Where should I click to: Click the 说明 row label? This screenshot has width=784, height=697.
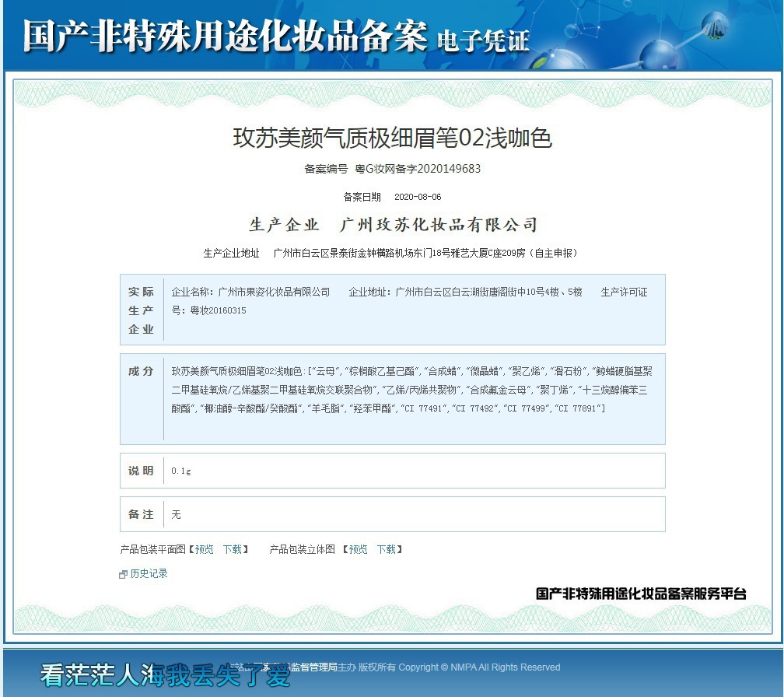pos(141,471)
